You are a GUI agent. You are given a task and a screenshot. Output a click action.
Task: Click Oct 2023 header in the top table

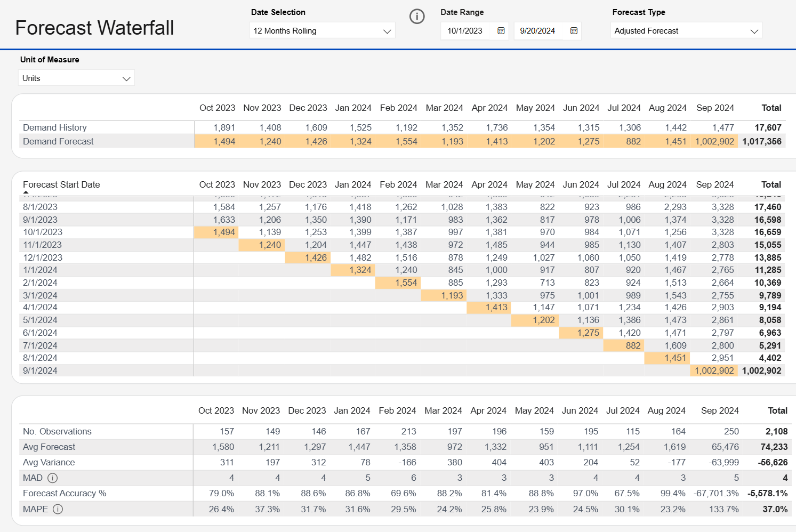218,108
